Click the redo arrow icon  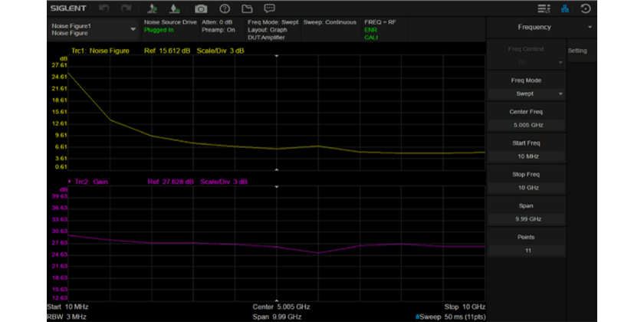point(126,8)
